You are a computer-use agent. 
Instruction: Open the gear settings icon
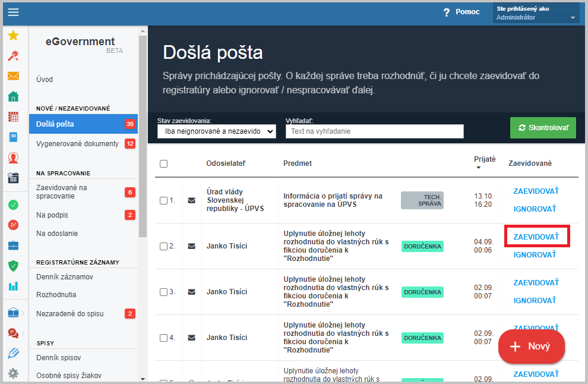click(x=13, y=373)
